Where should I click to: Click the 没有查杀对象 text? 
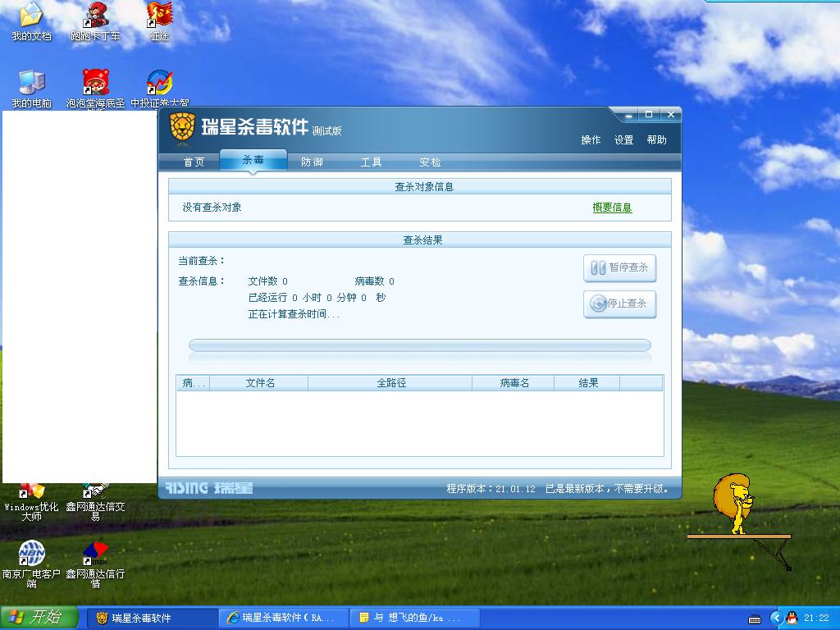pos(212,208)
